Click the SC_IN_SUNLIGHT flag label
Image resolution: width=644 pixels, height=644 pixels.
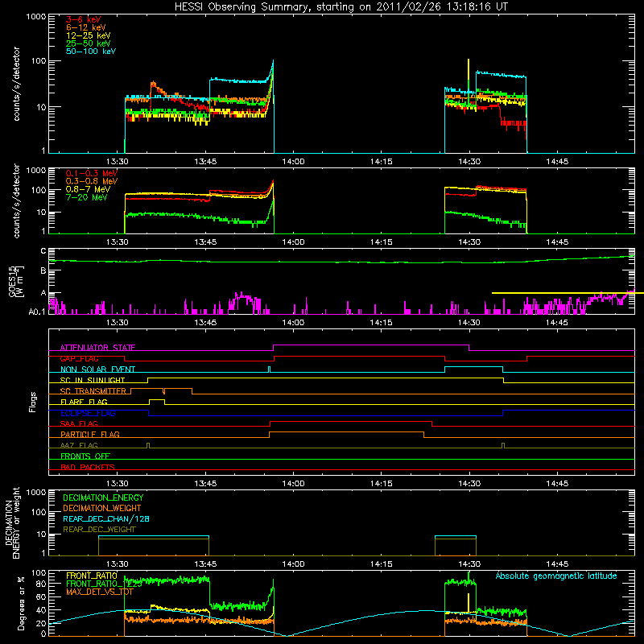click(x=93, y=380)
